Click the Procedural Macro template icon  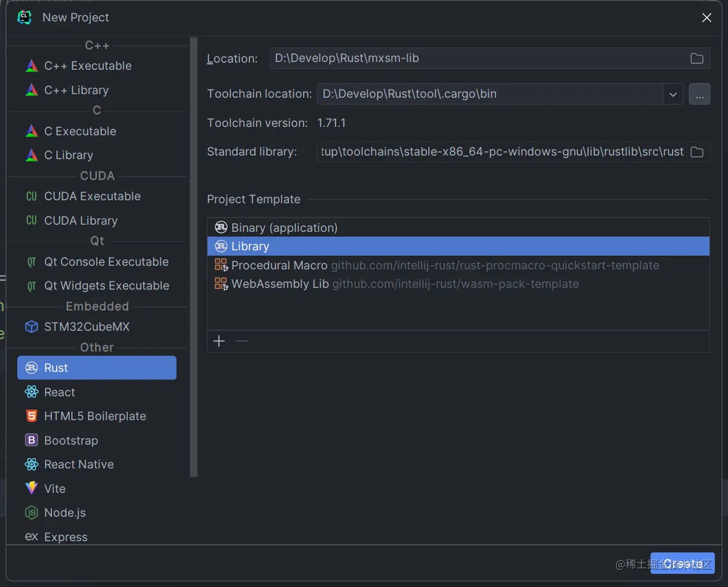click(x=221, y=265)
